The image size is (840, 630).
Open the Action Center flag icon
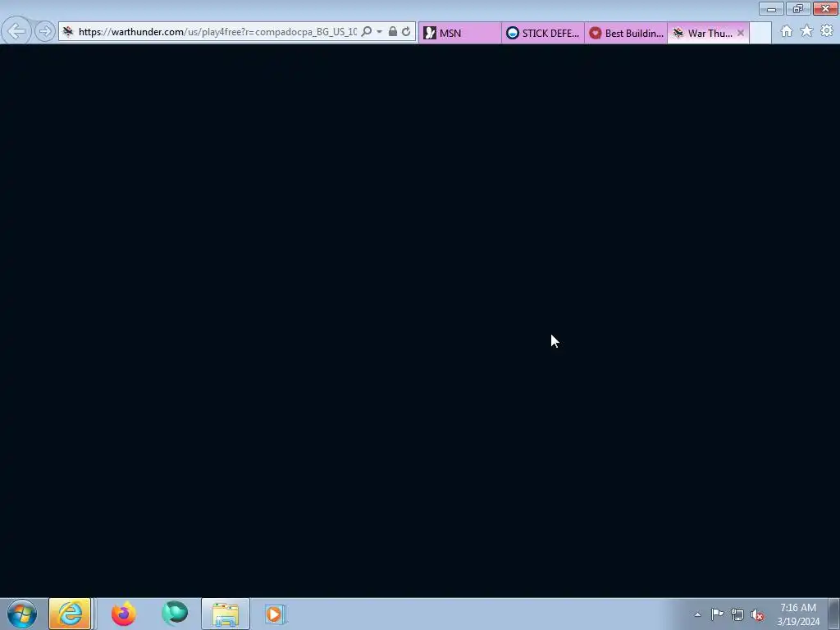pyautogui.click(x=717, y=614)
